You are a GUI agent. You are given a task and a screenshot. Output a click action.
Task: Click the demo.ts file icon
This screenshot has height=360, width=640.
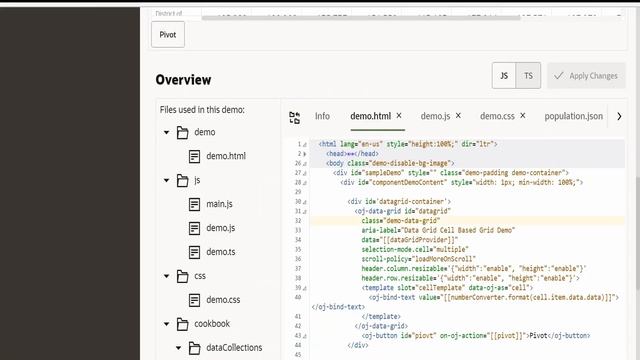point(194,252)
